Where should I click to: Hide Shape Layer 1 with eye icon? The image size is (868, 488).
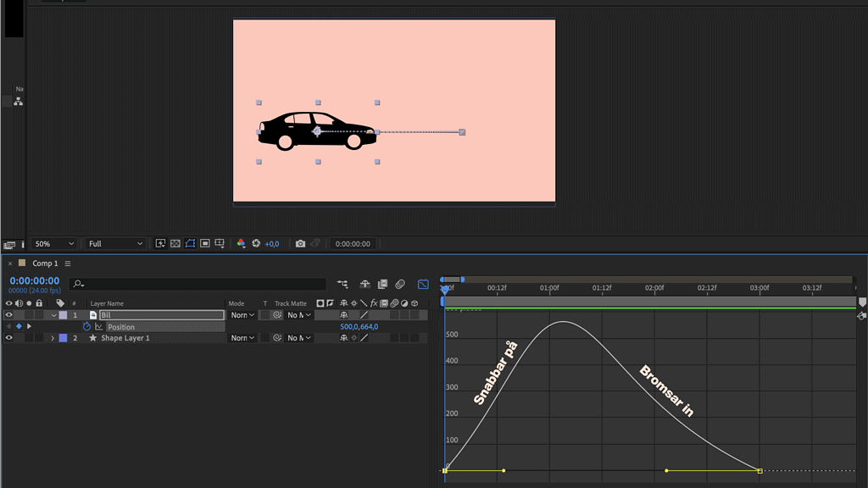point(8,337)
